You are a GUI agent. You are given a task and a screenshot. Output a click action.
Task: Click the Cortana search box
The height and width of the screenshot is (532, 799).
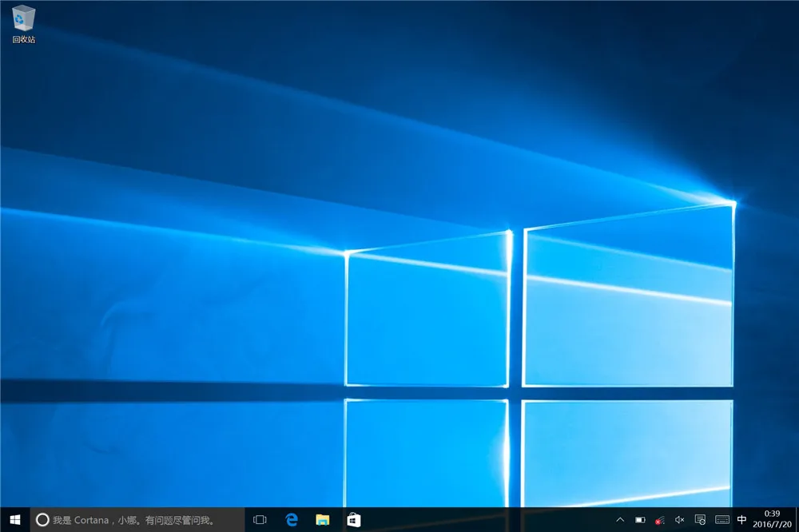pyautogui.click(x=137, y=520)
